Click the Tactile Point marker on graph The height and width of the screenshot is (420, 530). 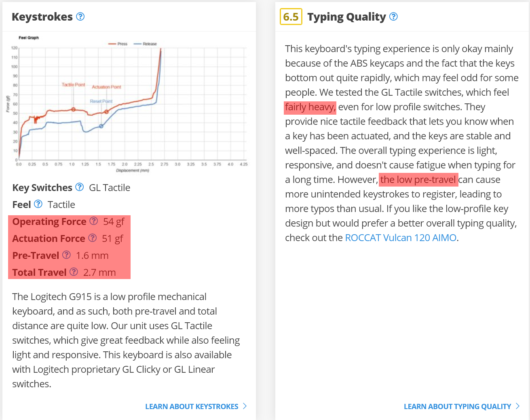coord(73,109)
